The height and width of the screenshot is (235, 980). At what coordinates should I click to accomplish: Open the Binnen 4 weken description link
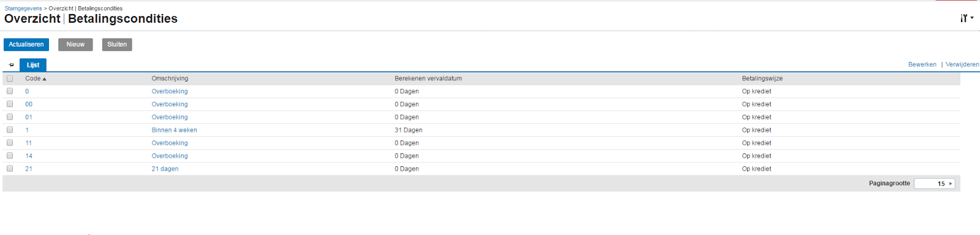(x=175, y=130)
